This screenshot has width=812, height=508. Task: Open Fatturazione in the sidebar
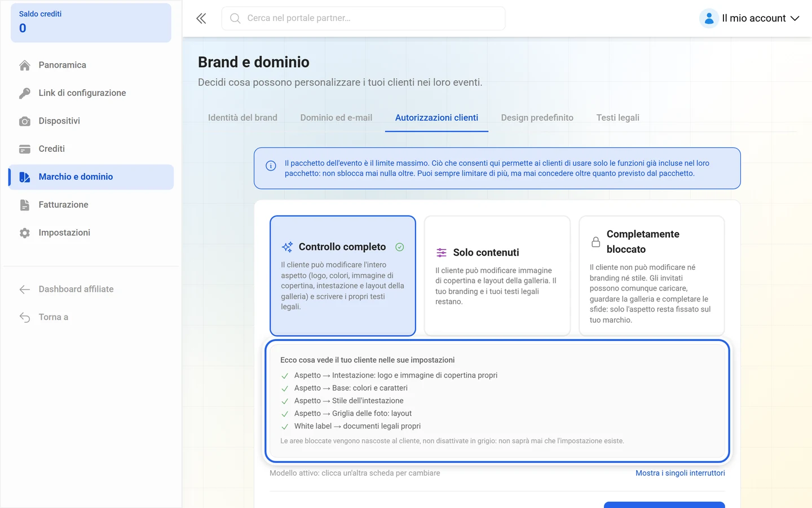click(x=91, y=205)
